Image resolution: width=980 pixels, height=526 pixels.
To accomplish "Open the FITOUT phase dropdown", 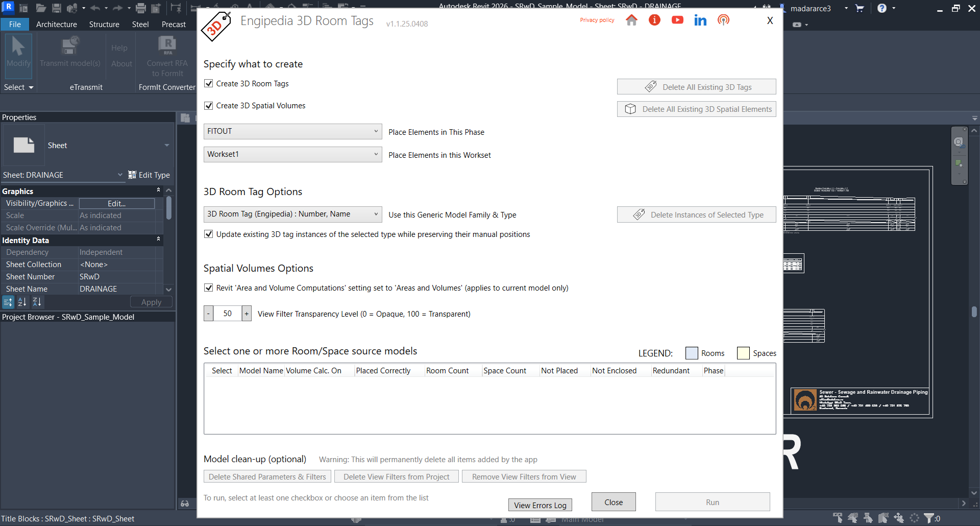I will pos(292,131).
